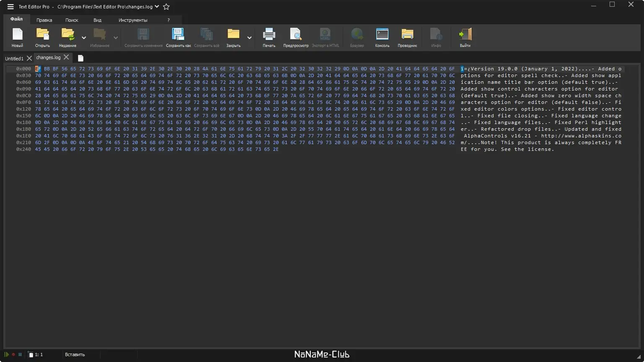The height and width of the screenshot is (362, 644).
Task: Click offset label 0x0F0
Action: tap(23, 102)
